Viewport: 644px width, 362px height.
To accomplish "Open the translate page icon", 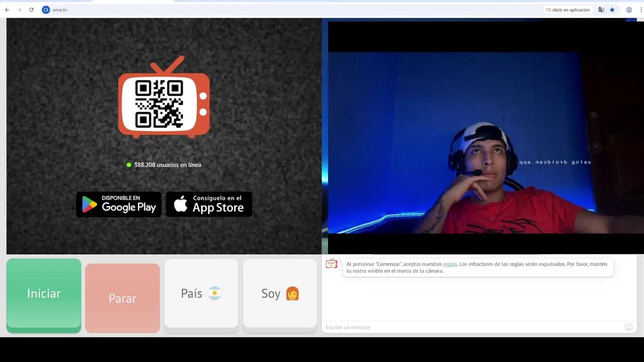I will [x=601, y=10].
